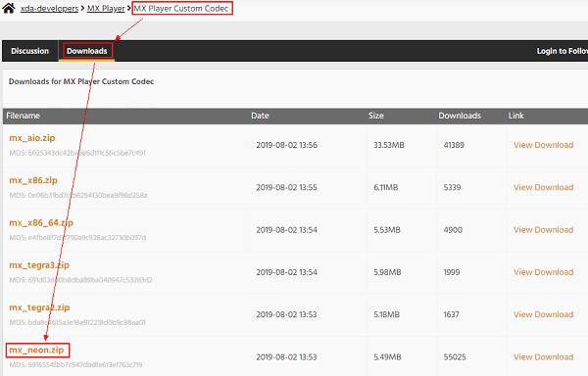Image resolution: width=588 pixels, height=376 pixels.
Task: Click size value 5.98MB
Action: [x=387, y=272]
